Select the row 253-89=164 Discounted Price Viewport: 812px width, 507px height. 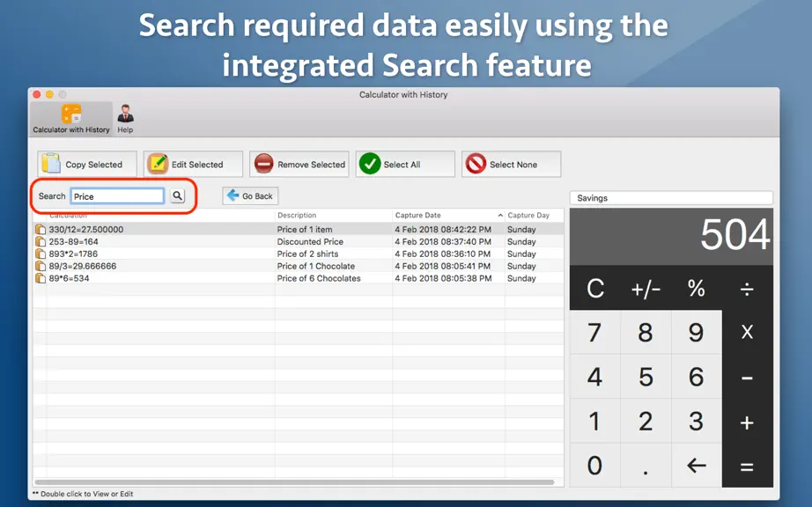[x=299, y=241]
